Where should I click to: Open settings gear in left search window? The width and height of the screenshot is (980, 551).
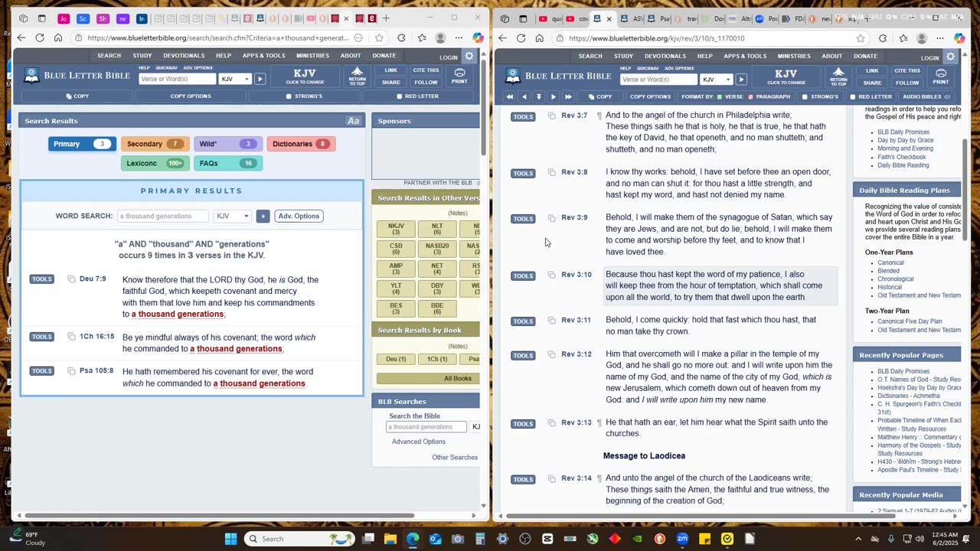(x=469, y=56)
